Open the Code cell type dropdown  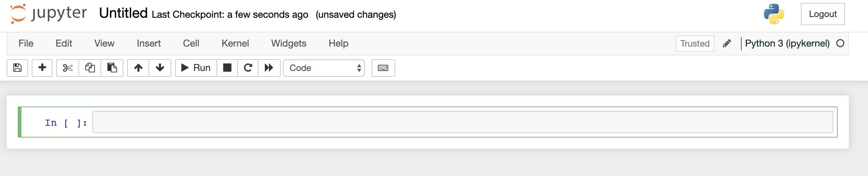[324, 68]
